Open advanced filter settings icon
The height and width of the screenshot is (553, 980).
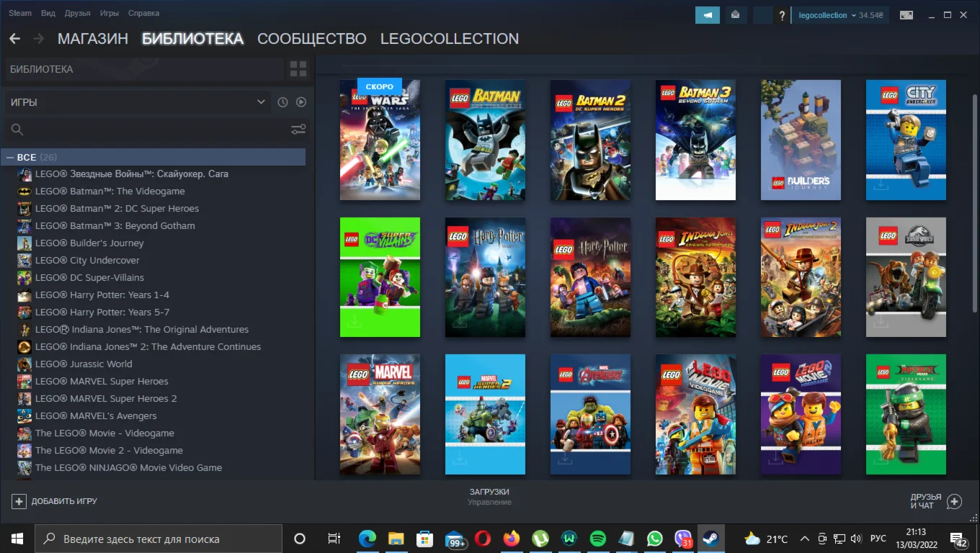(x=298, y=130)
